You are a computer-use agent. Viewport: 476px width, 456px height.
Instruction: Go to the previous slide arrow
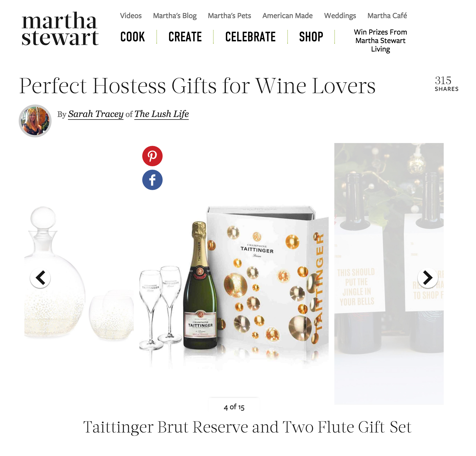40,278
